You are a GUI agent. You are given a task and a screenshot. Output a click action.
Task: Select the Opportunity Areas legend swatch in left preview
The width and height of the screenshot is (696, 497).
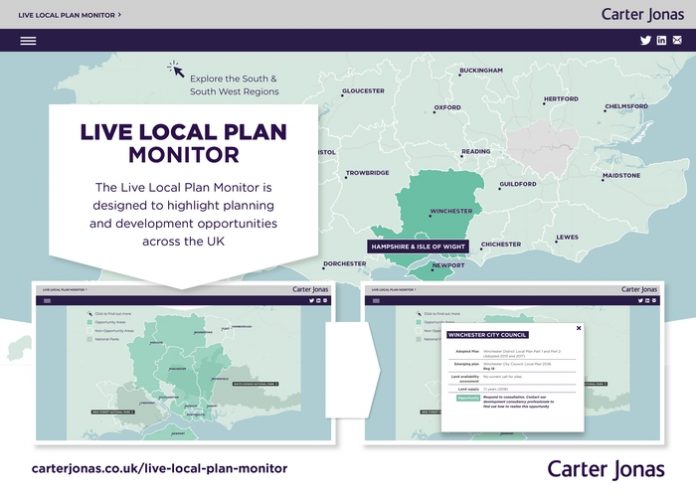[89, 323]
